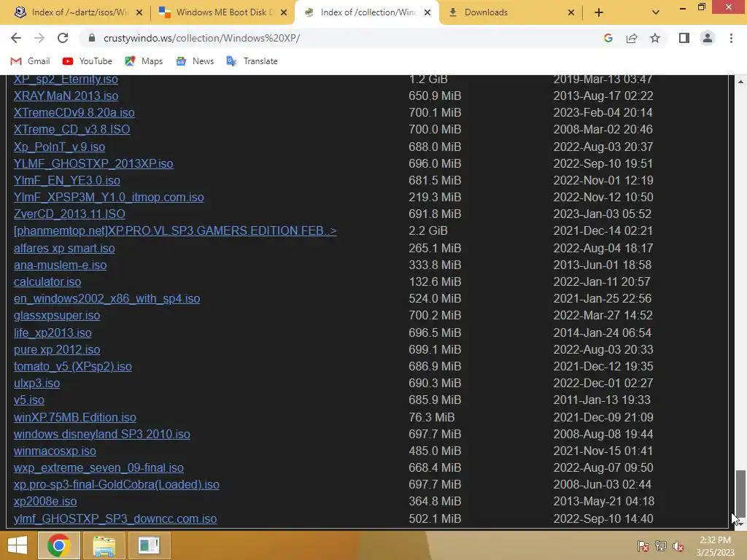Screen dimensions: 747x560
Task: Click XTreme_CD_v3.8.ISO link
Action: click(71, 129)
